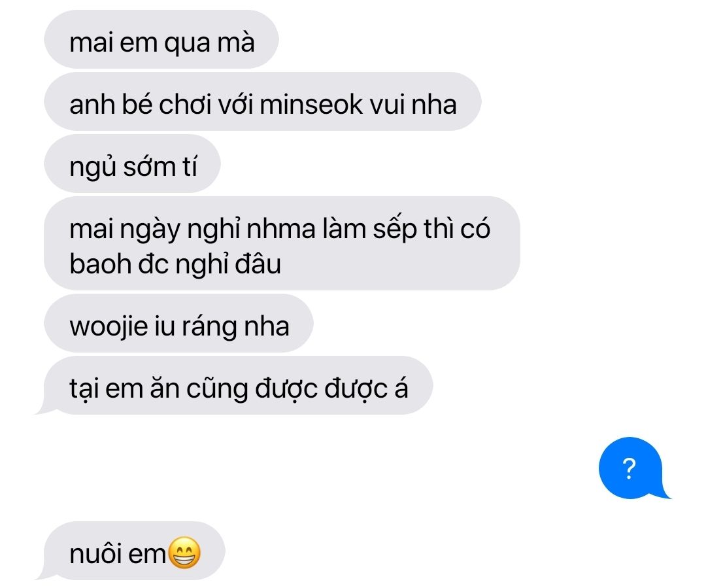
Task: Tap the words 'qua mà' in first message
Action: [209, 44]
